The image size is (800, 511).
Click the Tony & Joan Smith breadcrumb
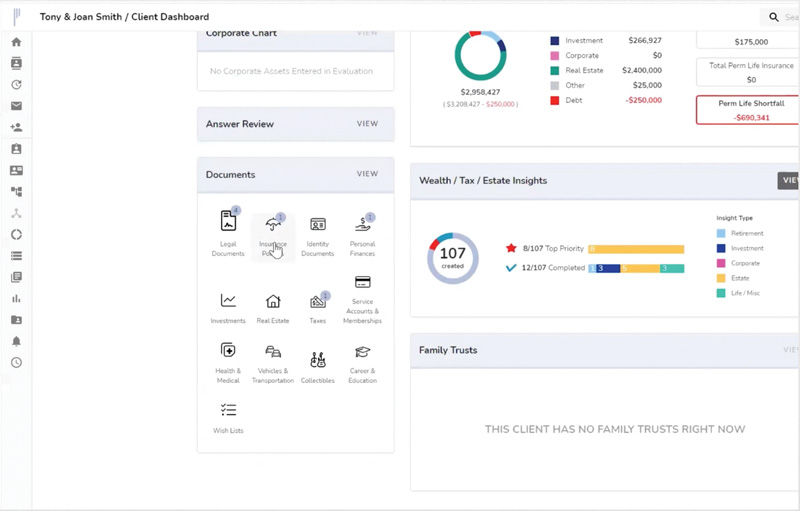pyautogui.click(x=81, y=17)
